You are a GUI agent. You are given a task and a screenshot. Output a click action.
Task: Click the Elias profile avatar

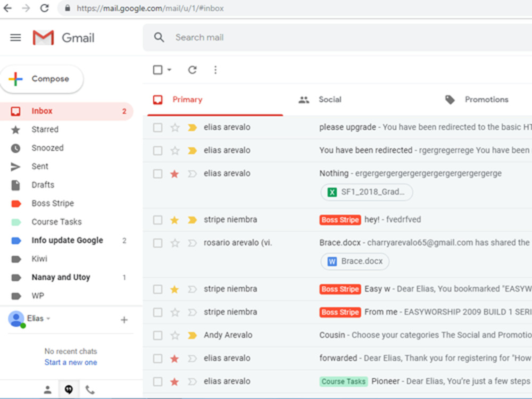16,319
